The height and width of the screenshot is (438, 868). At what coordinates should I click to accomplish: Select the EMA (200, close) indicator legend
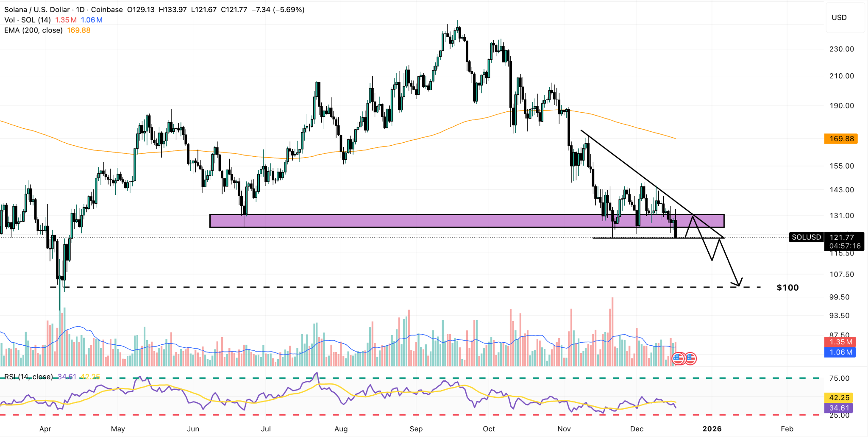pyautogui.click(x=33, y=30)
